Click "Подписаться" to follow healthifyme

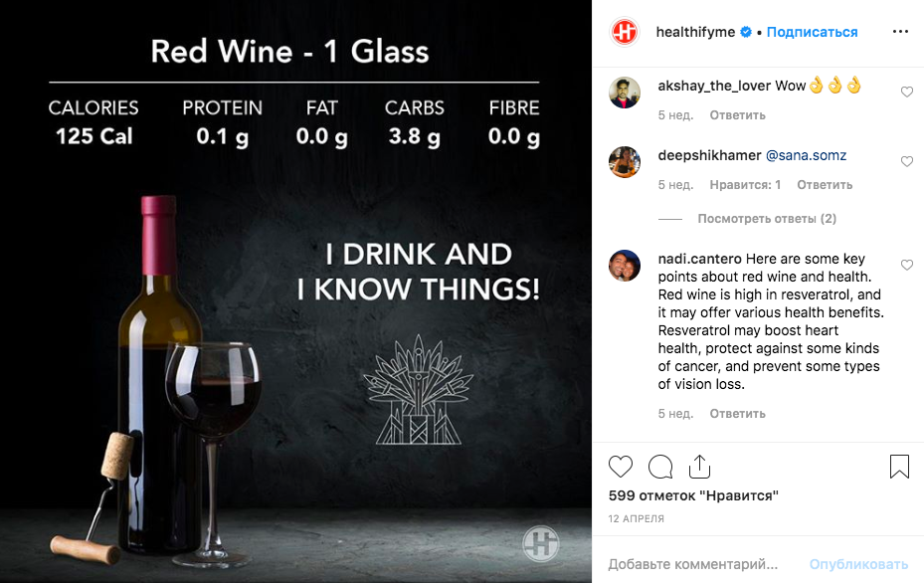pyautogui.click(x=812, y=32)
